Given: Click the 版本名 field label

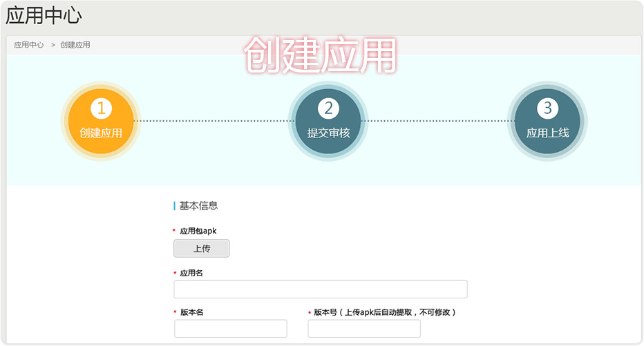Looking at the screenshot, I should 192,312.
